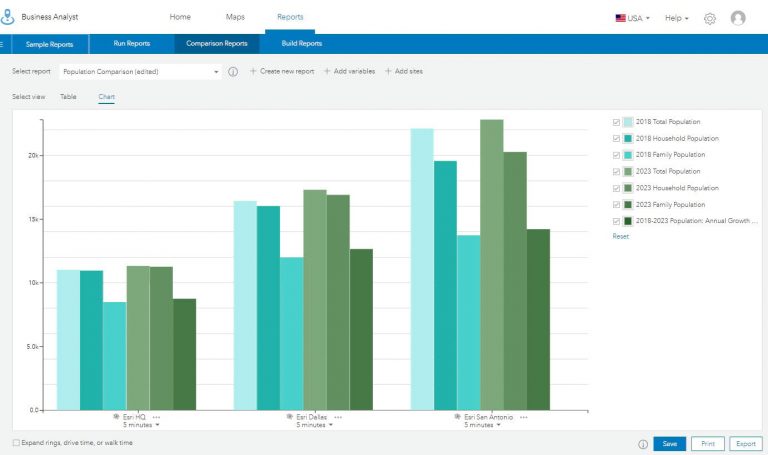Open the settings gear icon
Screen dimensions: 768x455
tap(710, 19)
